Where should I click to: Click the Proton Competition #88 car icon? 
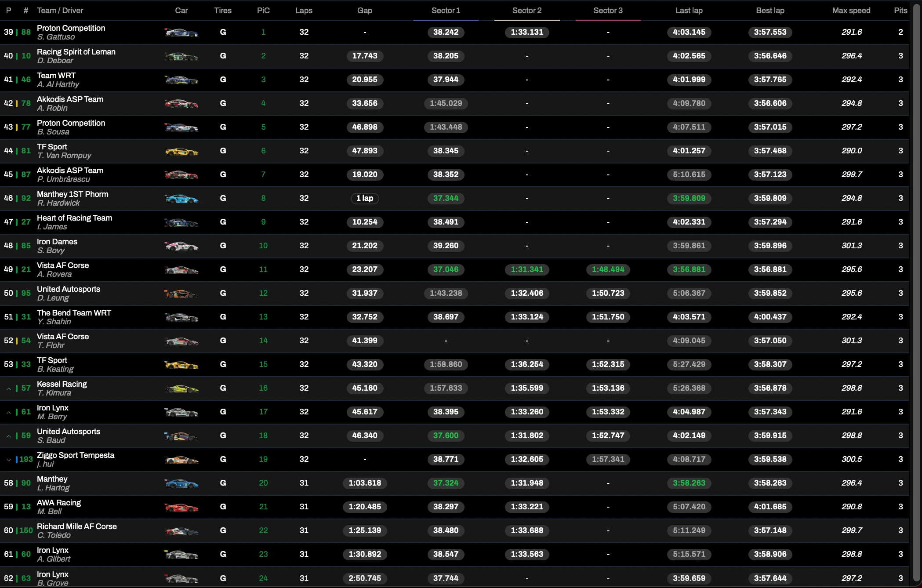click(x=181, y=32)
